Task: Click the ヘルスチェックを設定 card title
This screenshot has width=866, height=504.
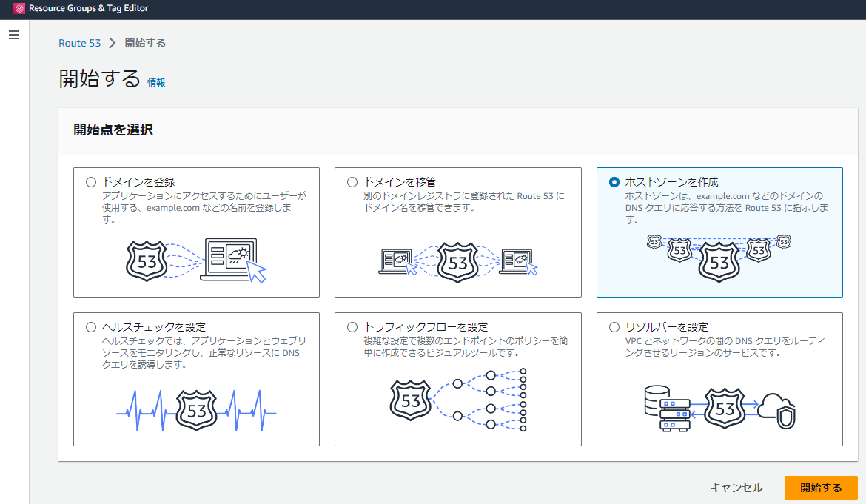Action: [x=153, y=327]
